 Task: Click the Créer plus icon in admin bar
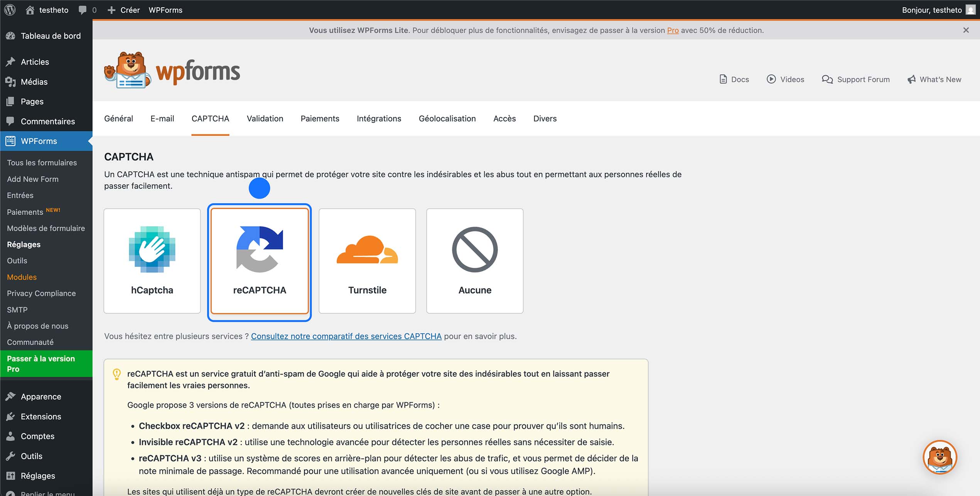(111, 10)
